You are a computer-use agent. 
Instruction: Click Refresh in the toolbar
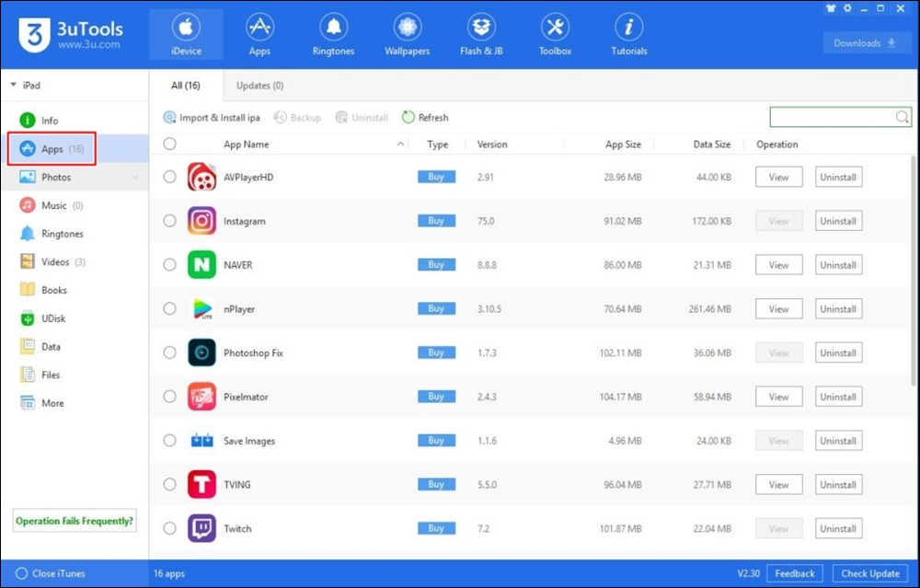coord(425,118)
